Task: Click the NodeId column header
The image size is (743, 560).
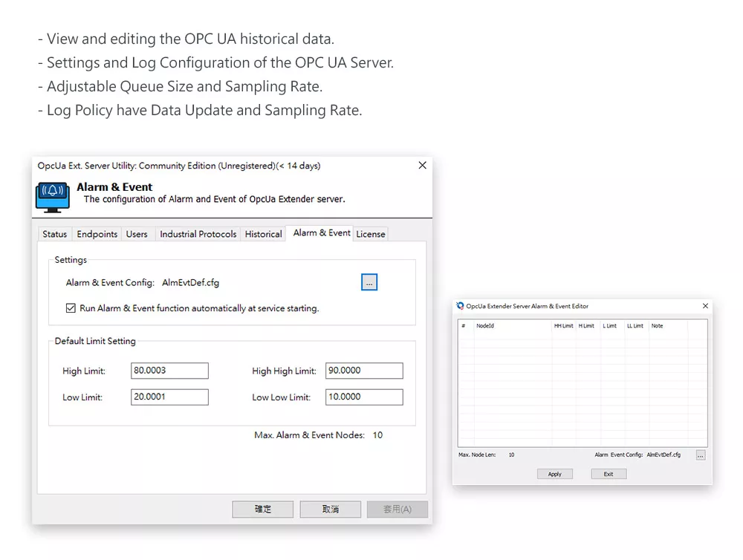Action: (x=485, y=326)
